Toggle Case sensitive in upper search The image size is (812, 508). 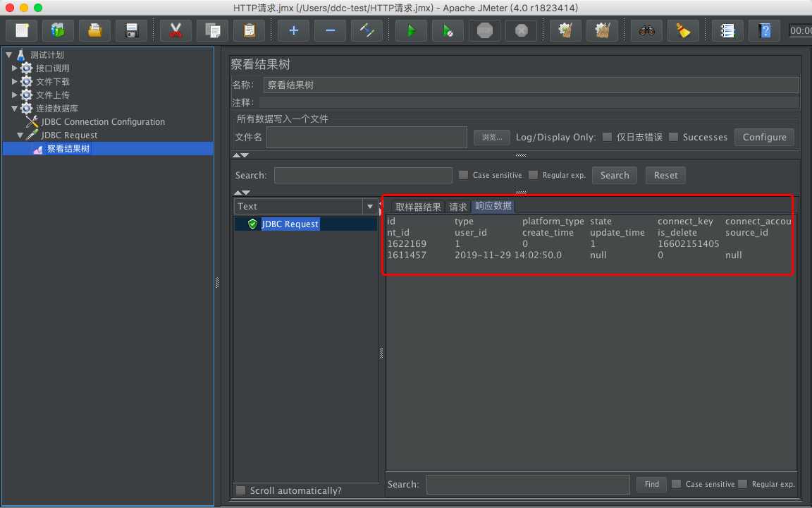tap(464, 175)
